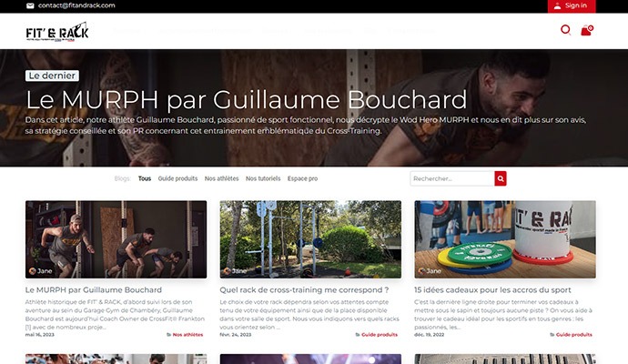Open the header search magnifier icon
Screen dimensions: 628x364
click(x=565, y=30)
